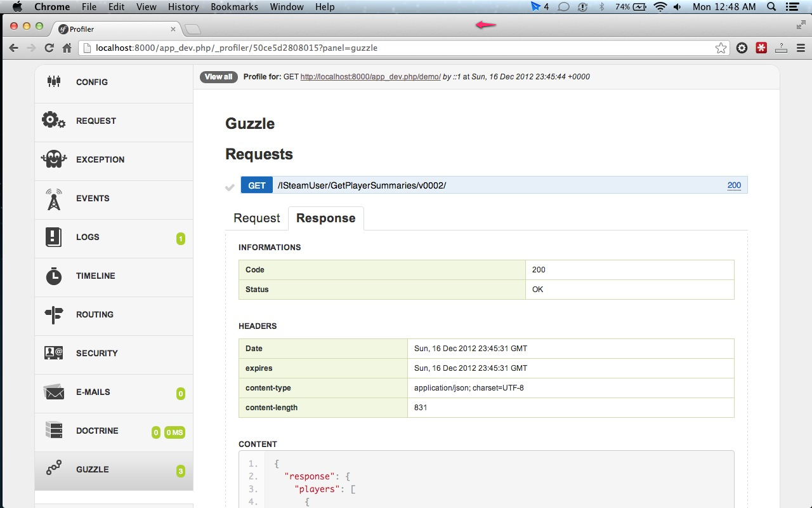Click the red asterisk extension icon
The width and height of the screenshot is (812, 508).
761,48
